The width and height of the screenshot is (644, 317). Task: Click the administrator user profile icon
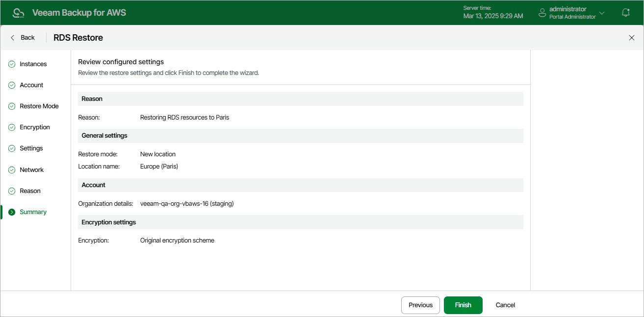542,13
